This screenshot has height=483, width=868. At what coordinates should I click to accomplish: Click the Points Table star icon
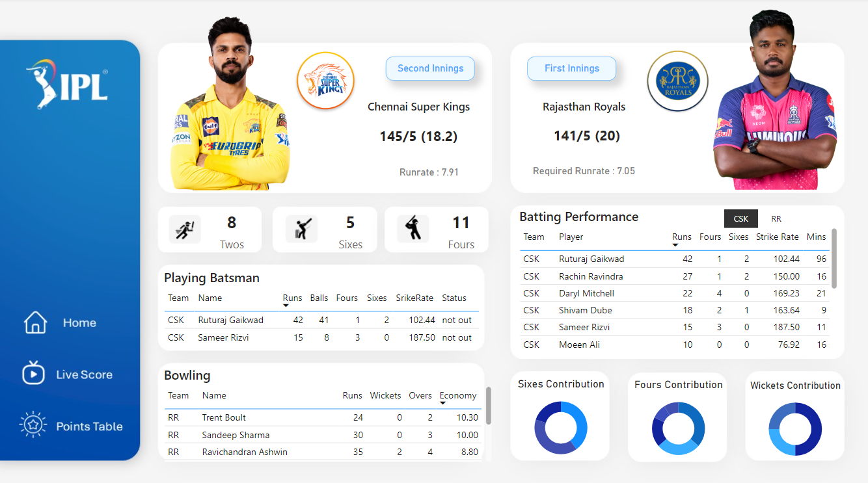pyautogui.click(x=33, y=425)
